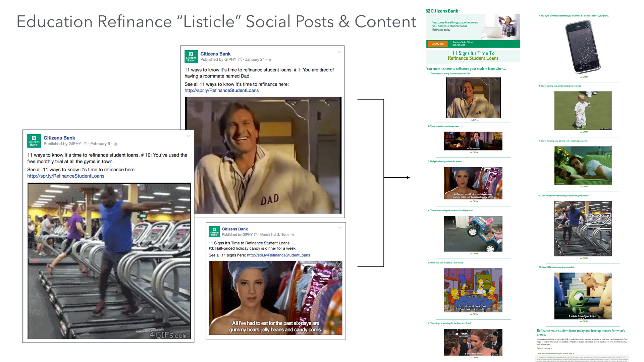The height and width of the screenshot is (362, 644).
Task: Click slide title 'Education Refinance Listicle'
Action: click(216, 21)
